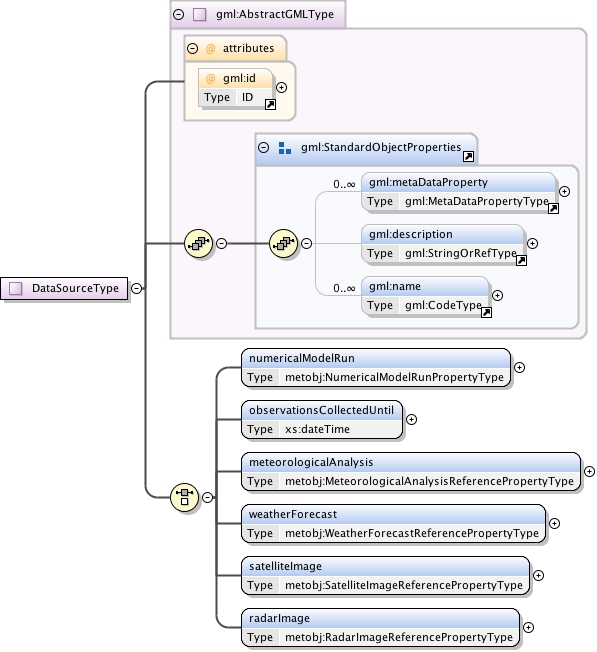Expand numericalModelRun element
Viewport: 597px width, 652px height.
[x=519, y=367]
